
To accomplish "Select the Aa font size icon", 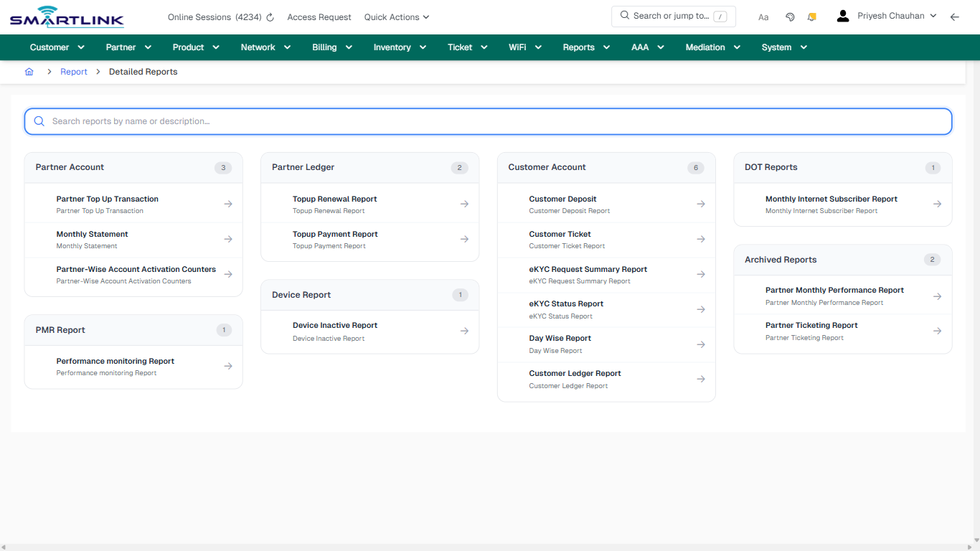I will click(763, 17).
